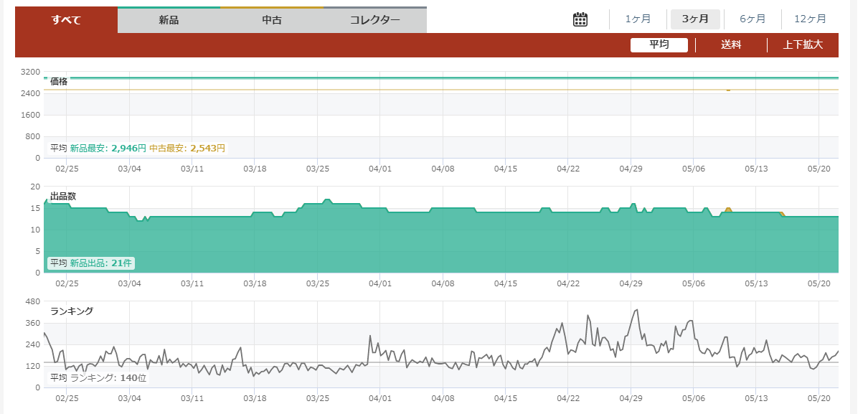The width and height of the screenshot is (868, 414).
Task: Click the 価格 chart title
Action: click(x=59, y=82)
